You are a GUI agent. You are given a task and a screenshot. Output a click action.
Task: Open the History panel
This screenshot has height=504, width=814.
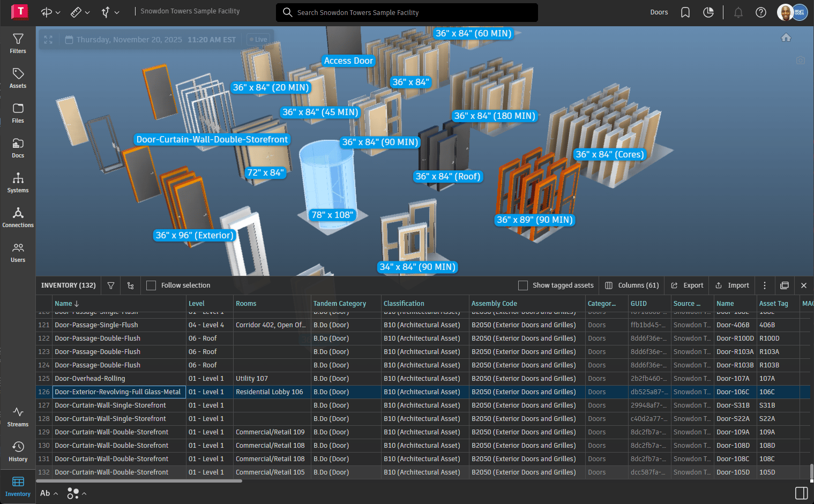click(18, 452)
